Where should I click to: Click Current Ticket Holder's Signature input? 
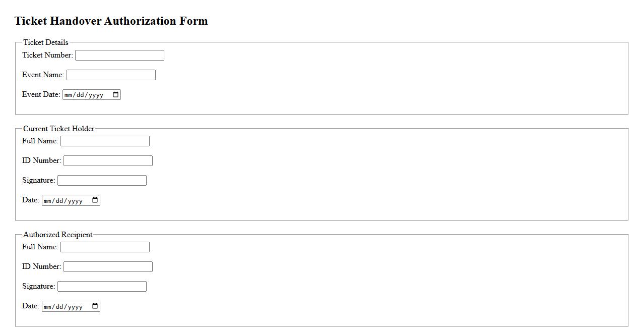click(x=102, y=180)
